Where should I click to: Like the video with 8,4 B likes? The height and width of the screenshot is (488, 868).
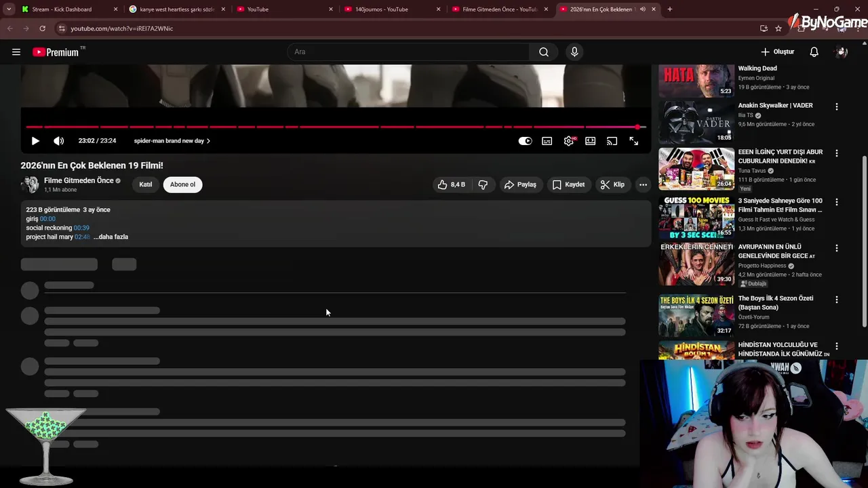[x=452, y=184]
